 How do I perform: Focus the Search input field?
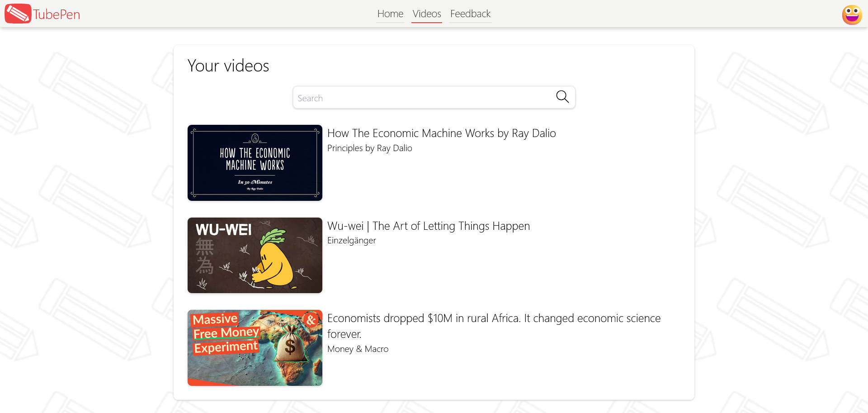click(x=434, y=98)
